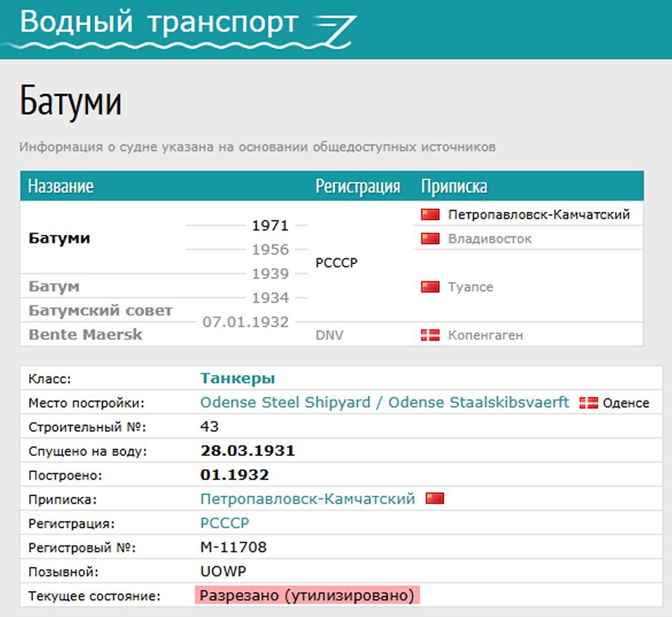Image resolution: width=672 pixels, height=617 pixels.
Task: Click the Название column header
Action: point(61,186)
